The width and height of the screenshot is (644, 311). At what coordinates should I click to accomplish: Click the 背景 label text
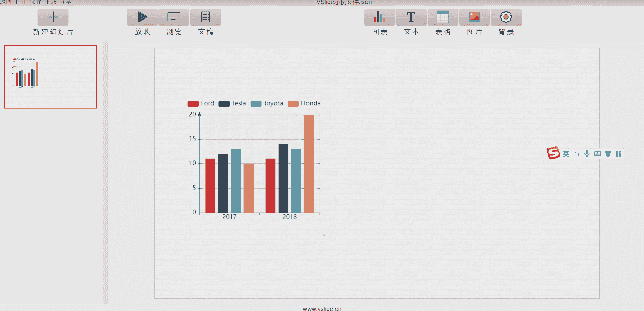pos(506,32)
